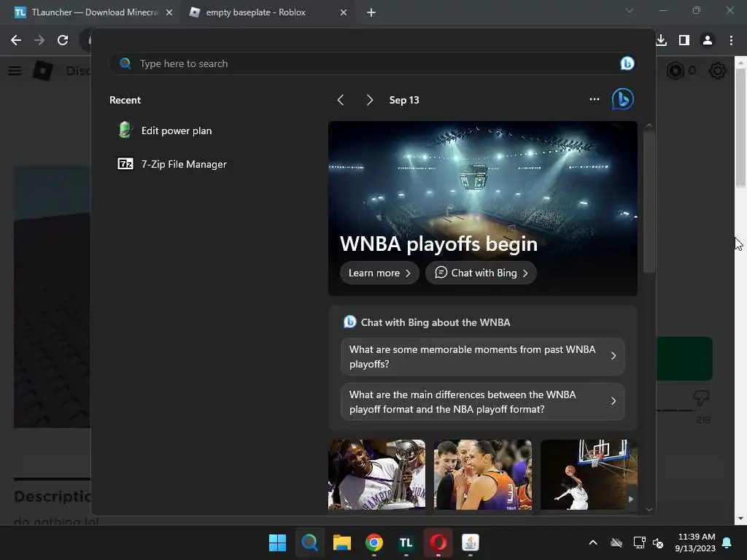Open the Chrome three-dot menu
The image size is (747, 560).
coord(731,40)
